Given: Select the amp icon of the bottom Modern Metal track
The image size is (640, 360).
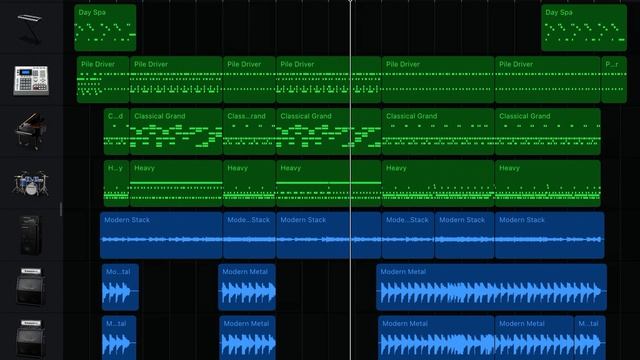Looking at the screenshot, I should point(31,340).
